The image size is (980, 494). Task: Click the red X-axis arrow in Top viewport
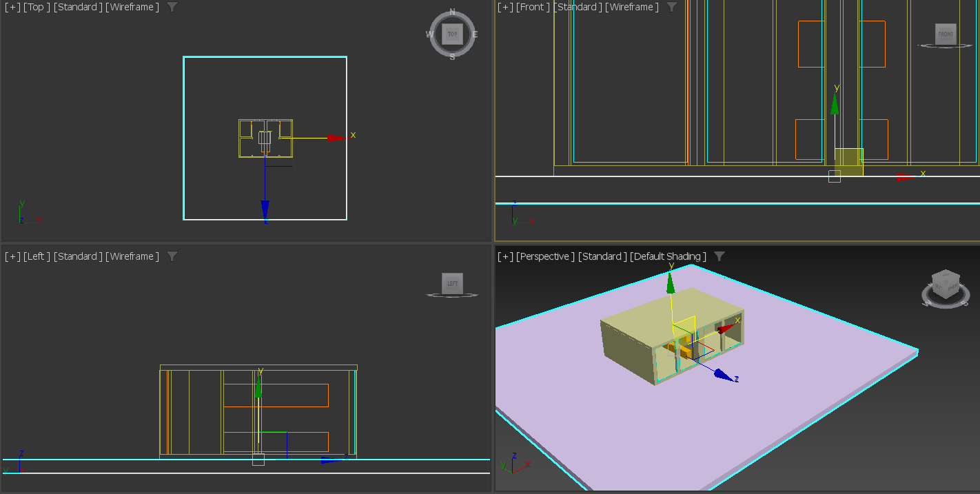pos(336,138)
